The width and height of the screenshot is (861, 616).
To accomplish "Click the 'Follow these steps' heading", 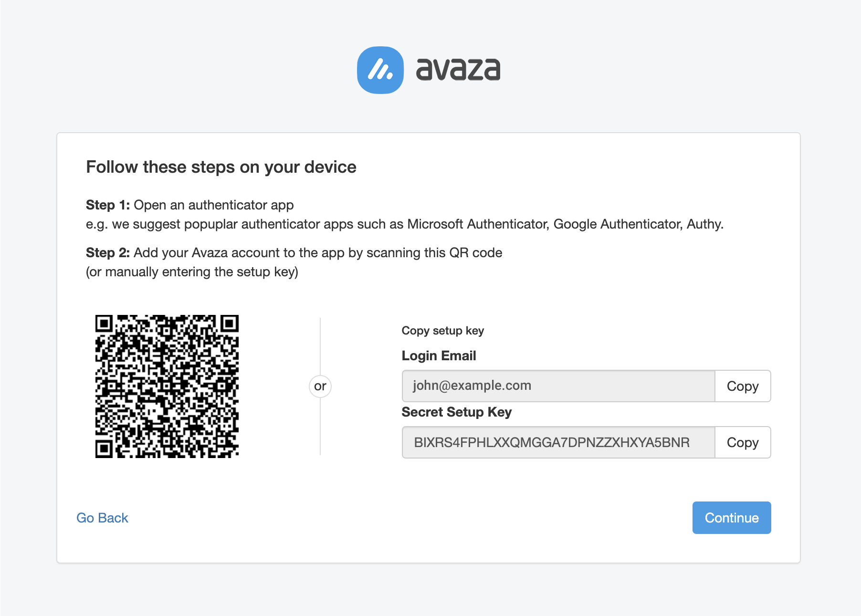I will click(221, 167).
